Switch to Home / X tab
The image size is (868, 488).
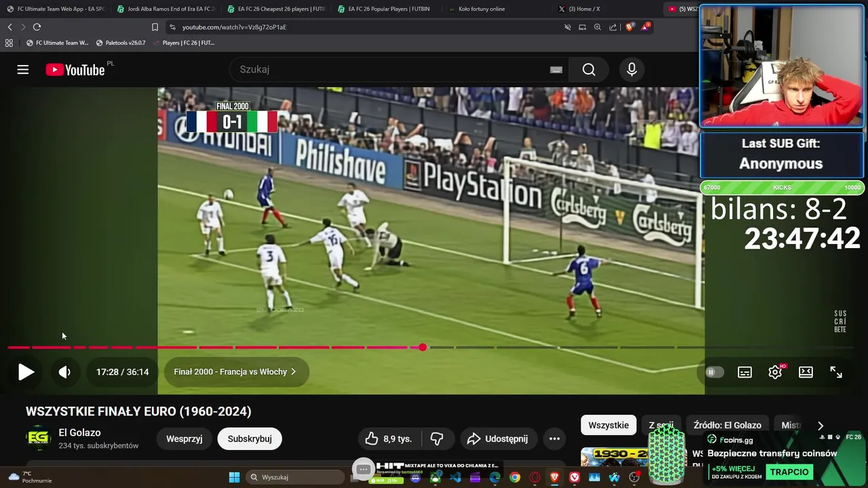607,9
